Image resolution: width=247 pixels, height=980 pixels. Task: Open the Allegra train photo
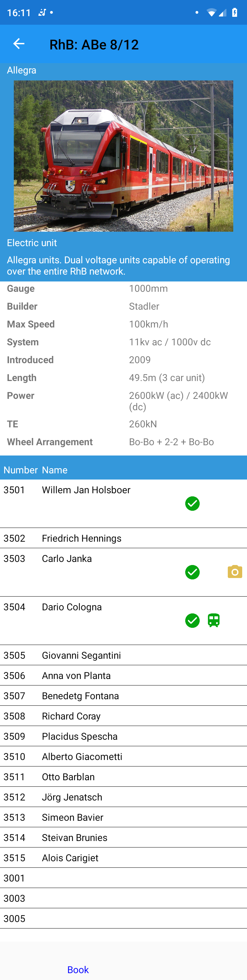(x=123, y=155)
